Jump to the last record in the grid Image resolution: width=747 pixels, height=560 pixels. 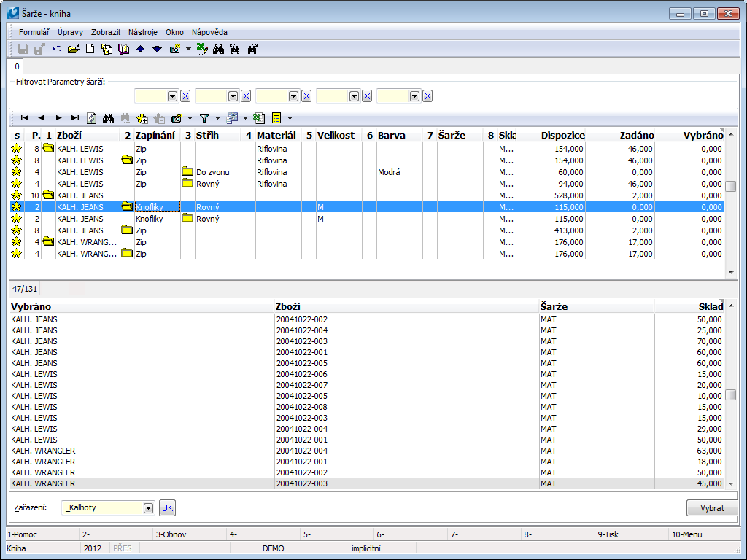point(75,117)
